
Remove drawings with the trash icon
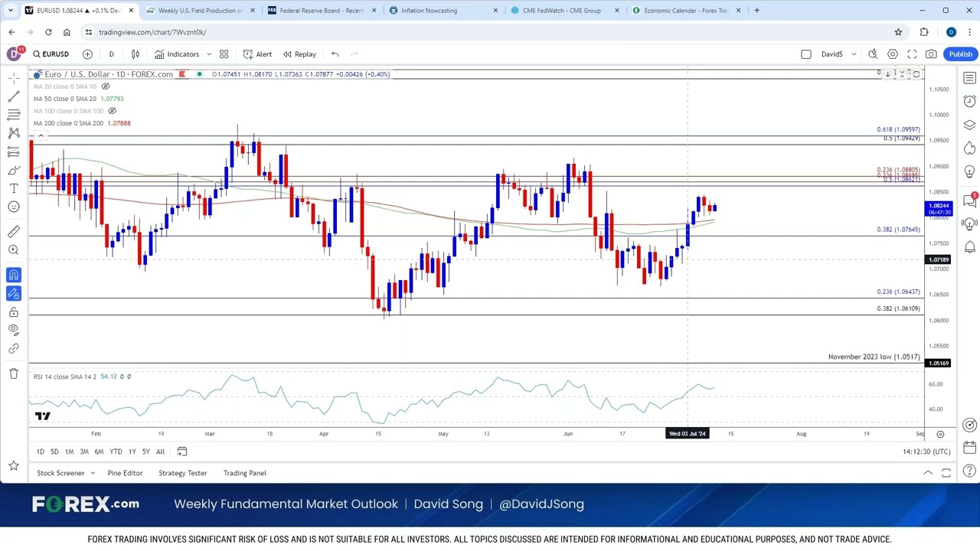[14, 373]
